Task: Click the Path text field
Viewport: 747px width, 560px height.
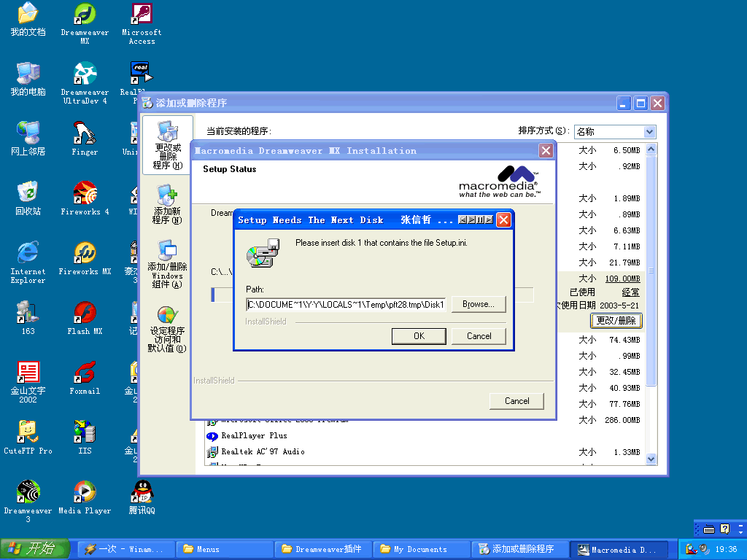Action: click(x=346, y=304)
